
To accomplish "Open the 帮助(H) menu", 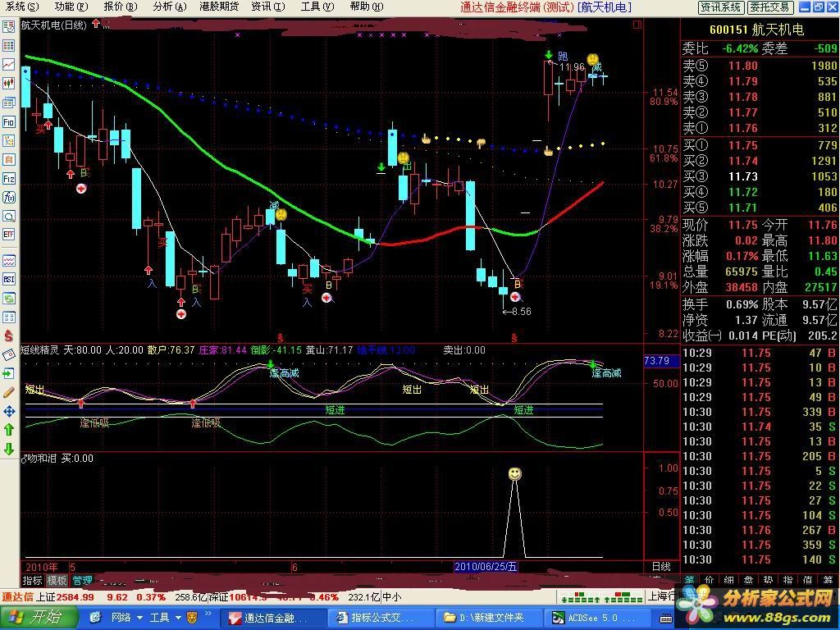I will point(367,7).
